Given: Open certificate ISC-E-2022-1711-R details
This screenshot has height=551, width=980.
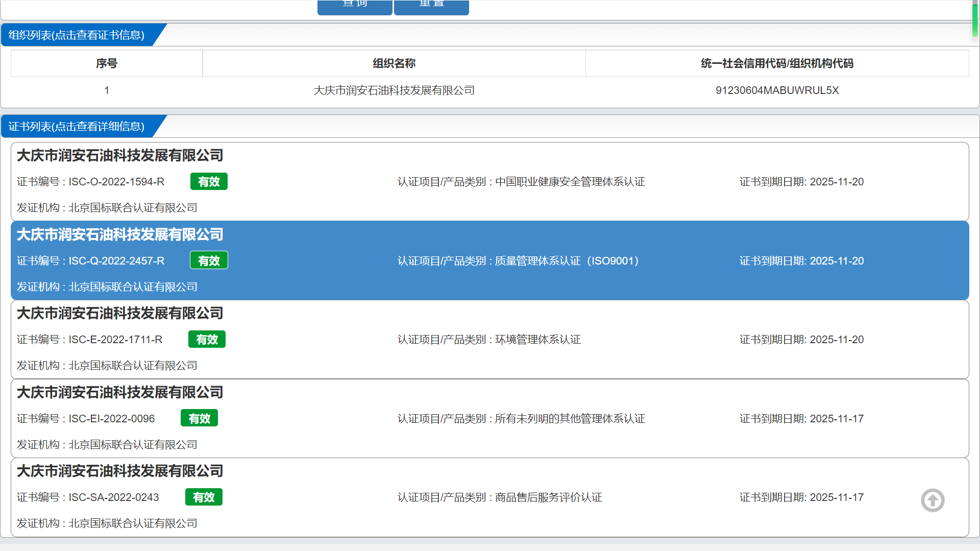Looking at the screenshot, I should pyautogui.click(x=490, y=340).
